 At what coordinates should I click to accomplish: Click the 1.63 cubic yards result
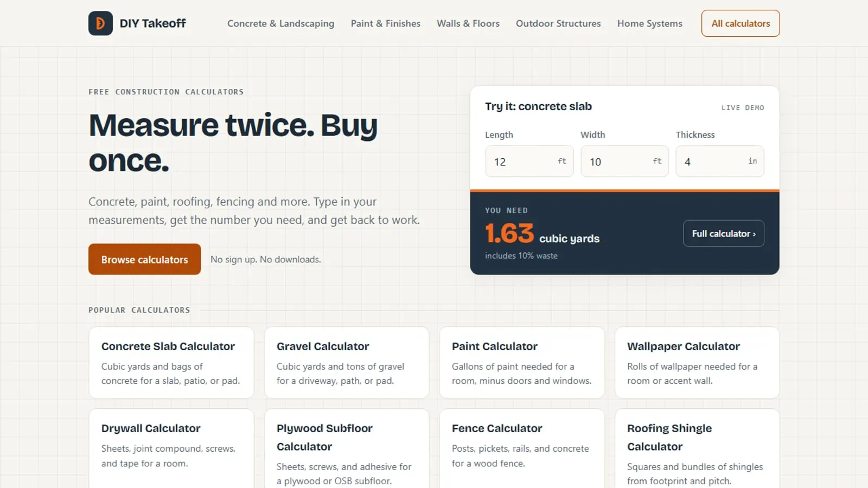542,234
